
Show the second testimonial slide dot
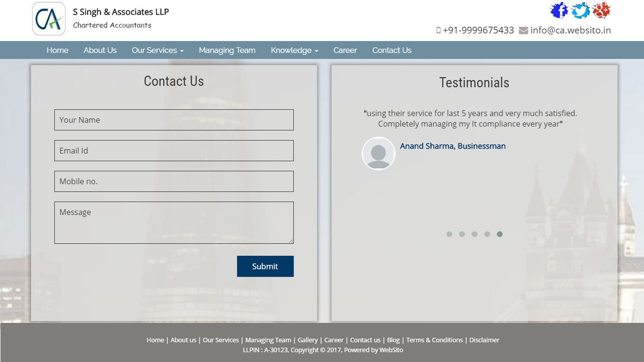coord(462,234)
